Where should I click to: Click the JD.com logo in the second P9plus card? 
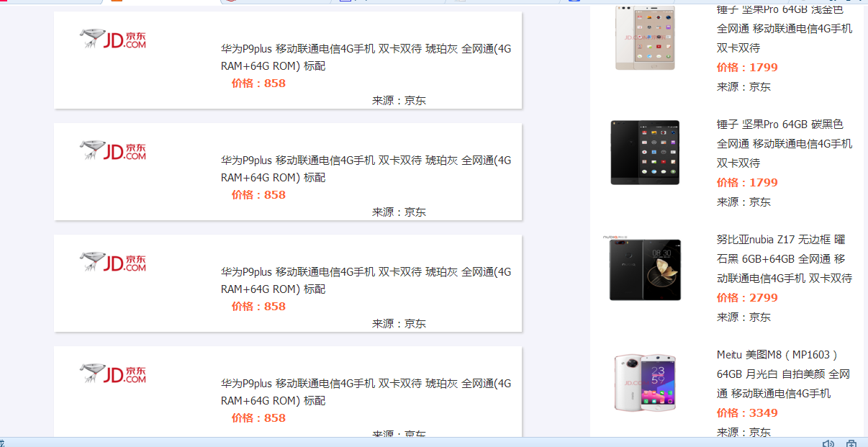tap(113, 150)
